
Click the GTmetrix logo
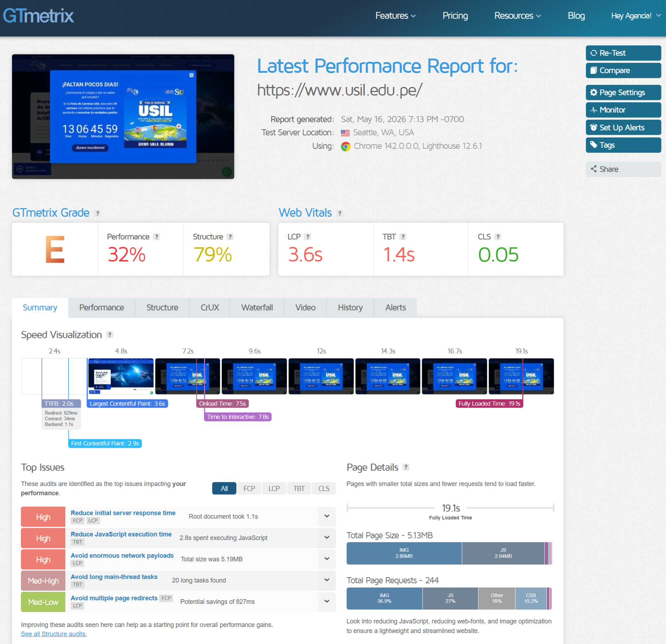[38, 16]
